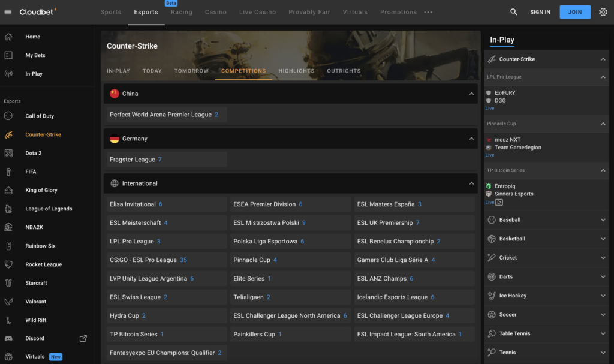
Task: Switch to the Sports top navigation tab
Action: coord(111,12)
